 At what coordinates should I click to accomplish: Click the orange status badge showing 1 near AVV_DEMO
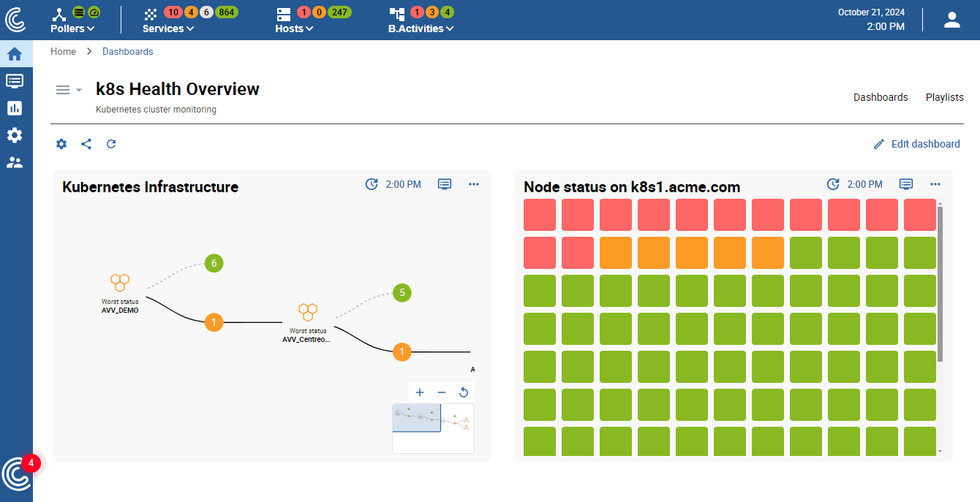point(214,322)
